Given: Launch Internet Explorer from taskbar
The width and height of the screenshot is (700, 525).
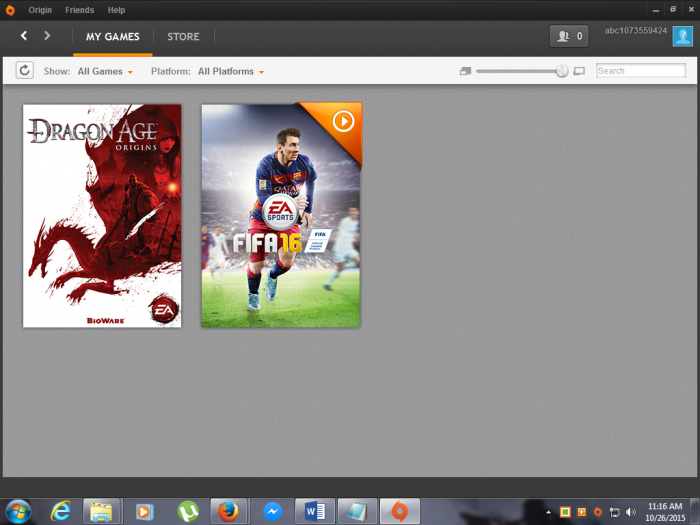Looking at the screenshot, I should [60, 512].
